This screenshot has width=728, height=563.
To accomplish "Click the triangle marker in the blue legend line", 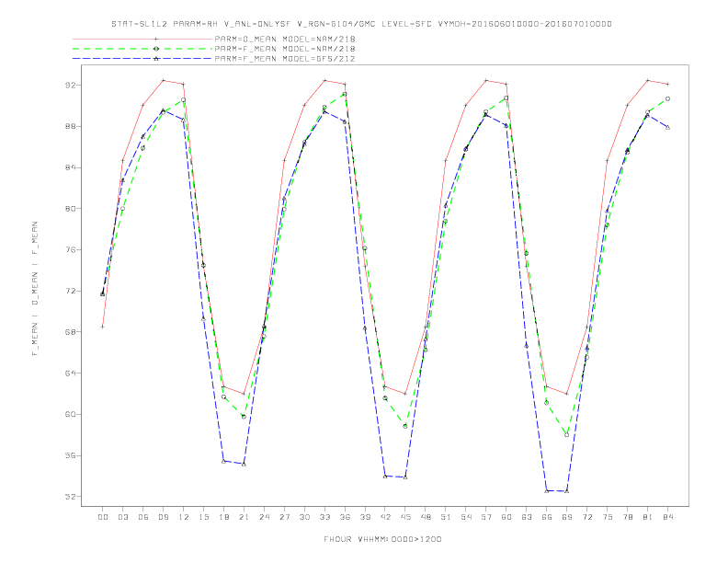I will point(156,59).
